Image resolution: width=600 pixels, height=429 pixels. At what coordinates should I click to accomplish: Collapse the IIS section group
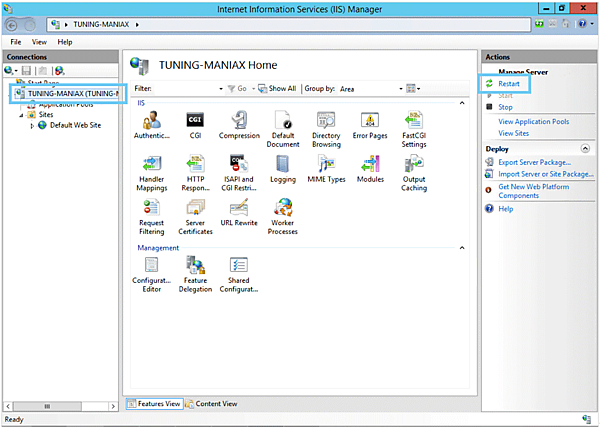pyautogui.click(x=462, y=103)
